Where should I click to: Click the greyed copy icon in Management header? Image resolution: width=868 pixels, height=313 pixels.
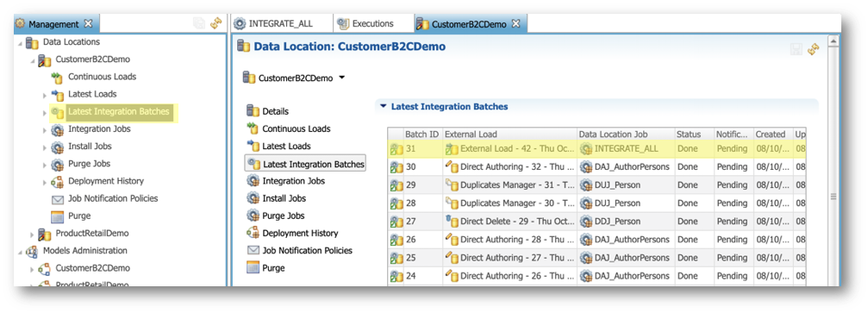tap(199, 23)
